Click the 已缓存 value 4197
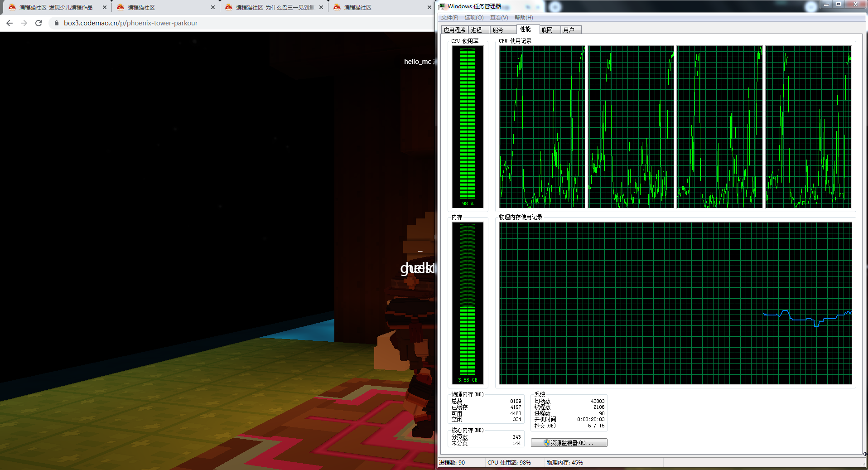 [516, 407]
